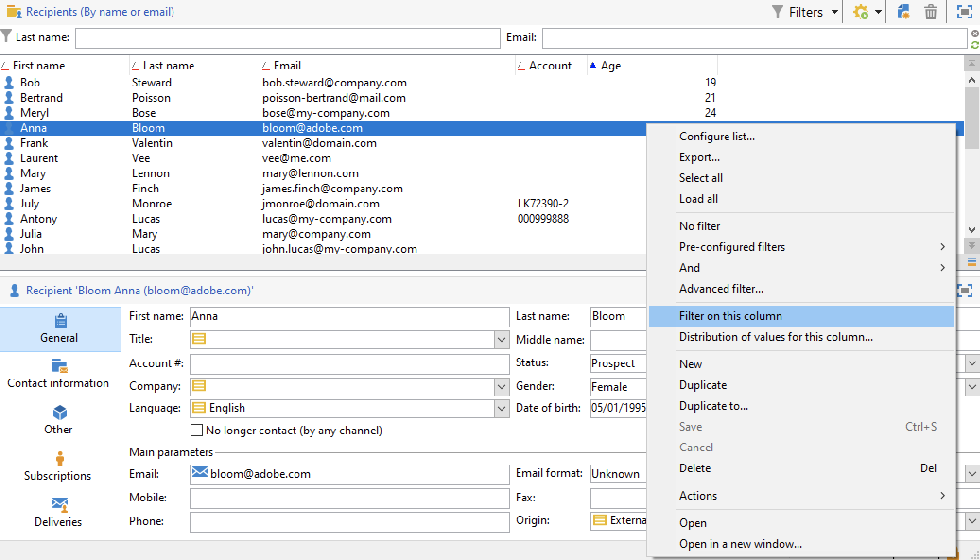The height and width of the screenshot is (560, 980).
Task: Sort by the Email column header
Action: (287, 66)
